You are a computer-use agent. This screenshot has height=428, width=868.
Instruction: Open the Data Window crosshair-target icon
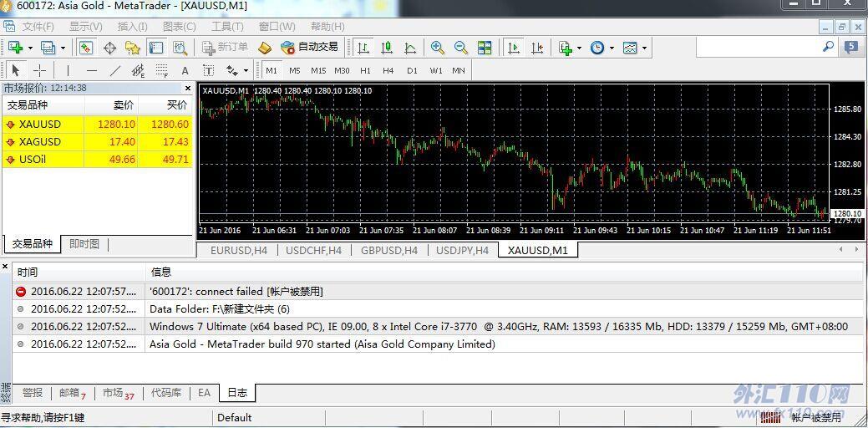click(109, 48)
